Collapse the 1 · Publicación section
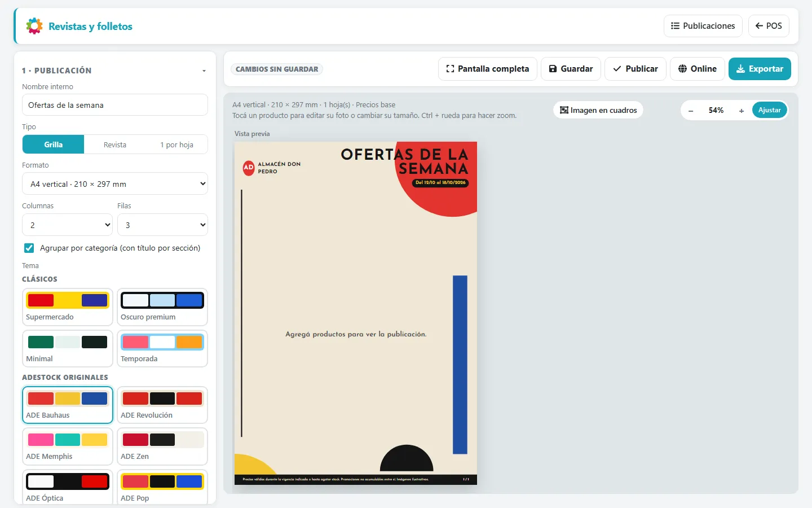This screenshot has width=812, height=508. click(204, 71)
